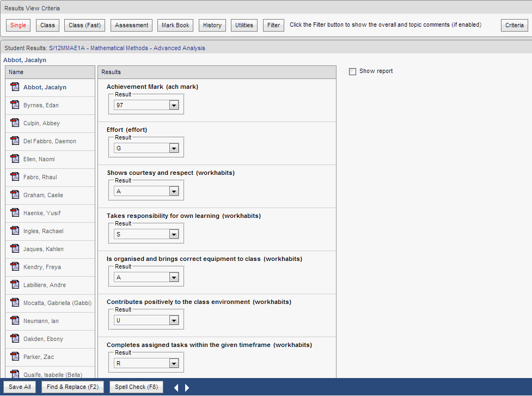Select student Fabro, Rhaul
The height and width of the screenshot is (396, 532).
[40, 177]
